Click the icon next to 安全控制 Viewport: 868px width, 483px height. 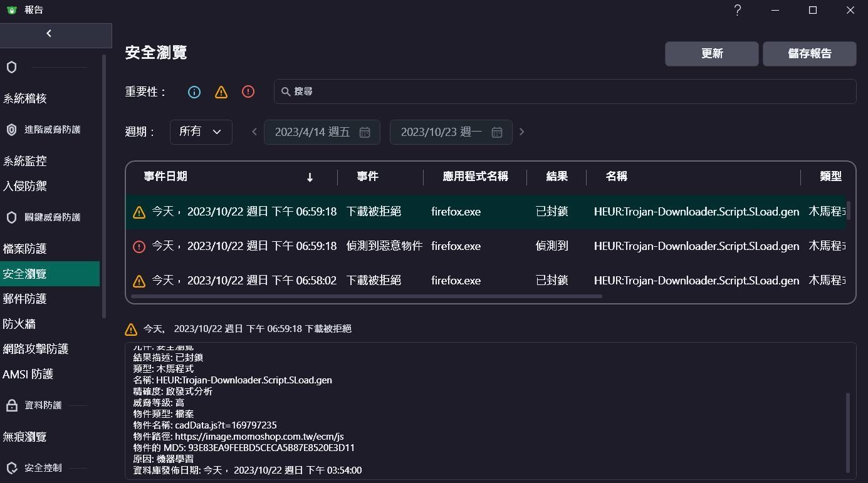point(11,468)
